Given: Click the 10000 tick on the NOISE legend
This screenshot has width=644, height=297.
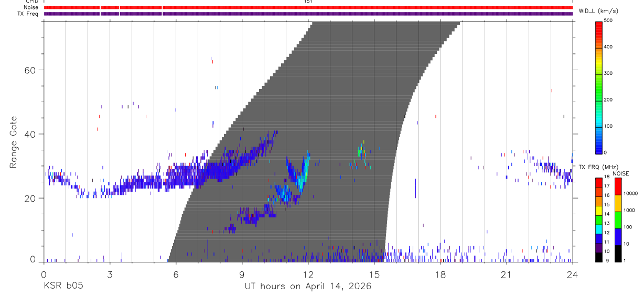Looking at the screenshot, I should click(x=630, y=193).
